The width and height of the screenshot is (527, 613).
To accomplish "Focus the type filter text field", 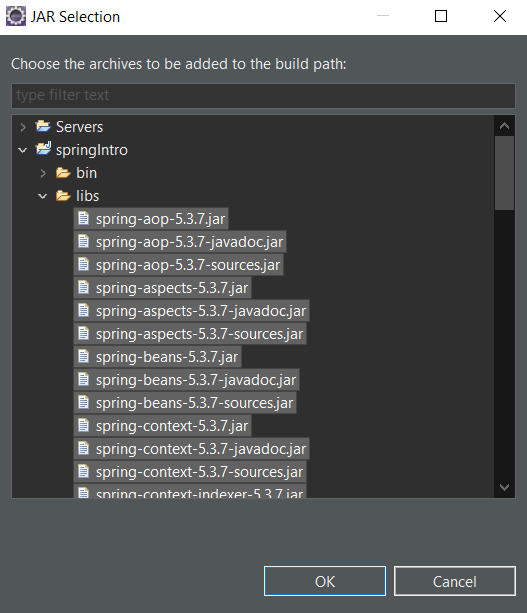I will (x=263, y=95).
